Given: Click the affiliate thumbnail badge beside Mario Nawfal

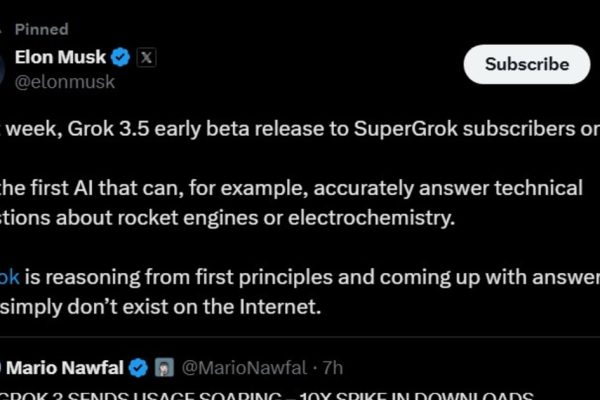Looking at the screenshot, I should click(x=164, y=367).
